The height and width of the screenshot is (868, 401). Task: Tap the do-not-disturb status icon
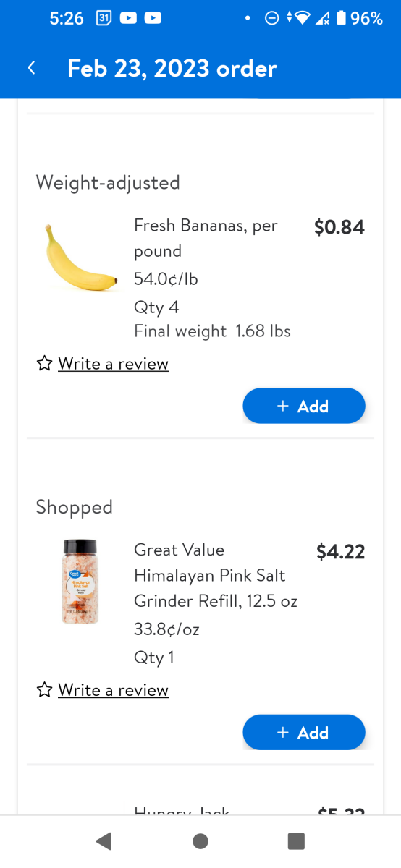271,18
